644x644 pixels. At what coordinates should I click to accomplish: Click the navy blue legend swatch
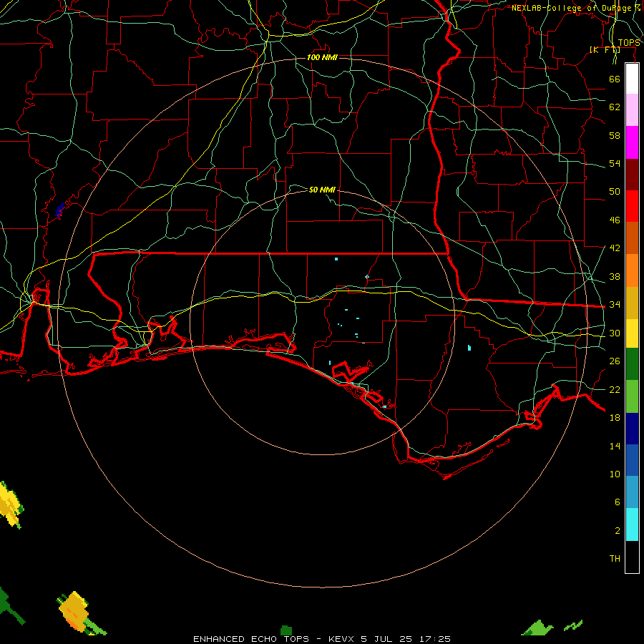[632, 429]
